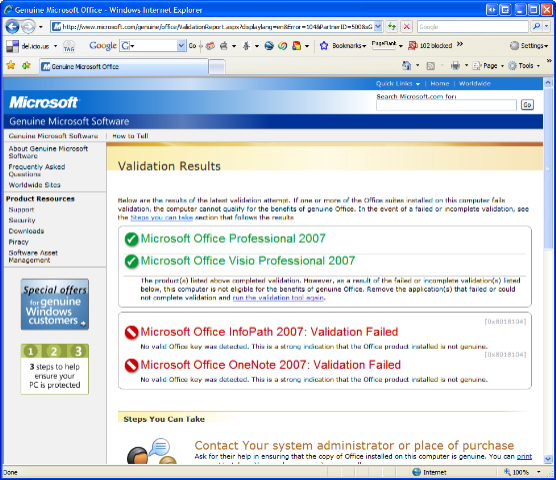
Task: Open the search provider options dropdown
Action: pos(546,27)
